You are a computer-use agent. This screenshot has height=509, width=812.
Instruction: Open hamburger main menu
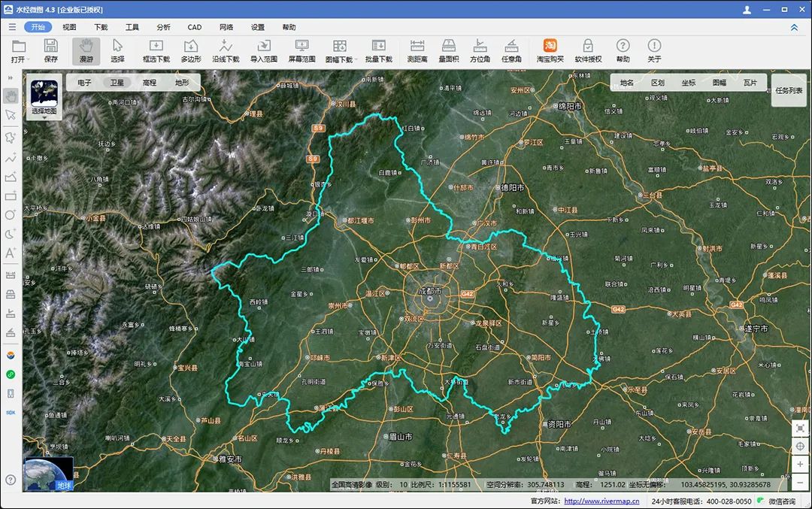coord(12,27)
